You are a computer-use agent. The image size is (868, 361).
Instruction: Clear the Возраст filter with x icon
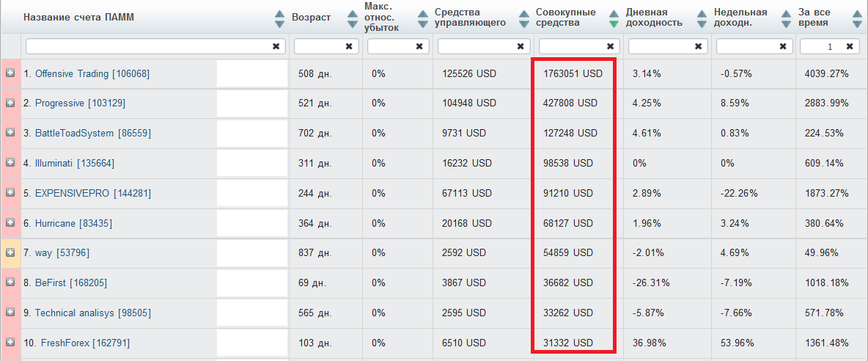point(349,46)
